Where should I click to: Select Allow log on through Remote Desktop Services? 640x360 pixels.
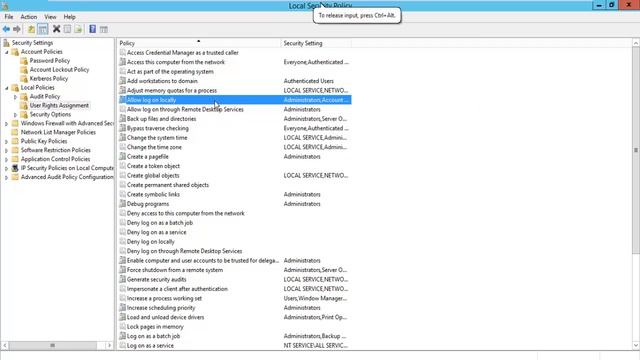[185, 109]
